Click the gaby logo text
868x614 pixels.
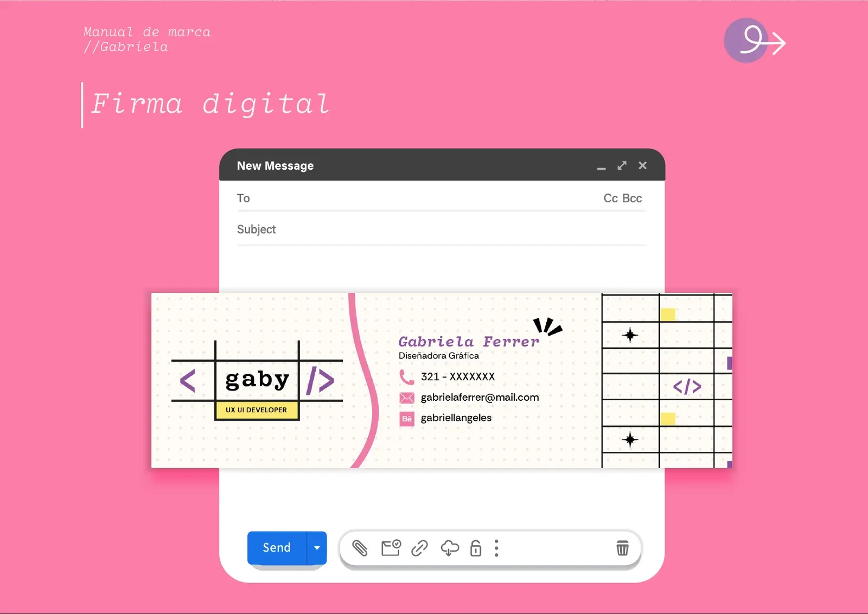click(257, 379)
